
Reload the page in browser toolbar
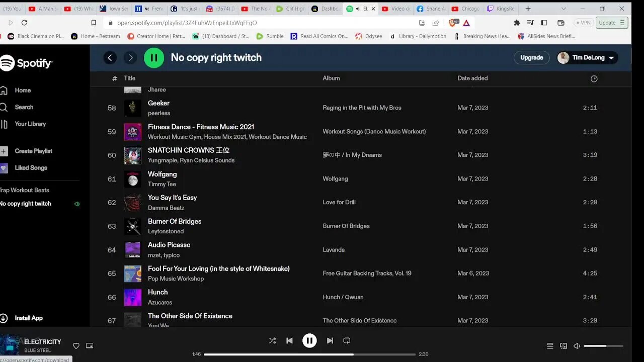point(24,23)
